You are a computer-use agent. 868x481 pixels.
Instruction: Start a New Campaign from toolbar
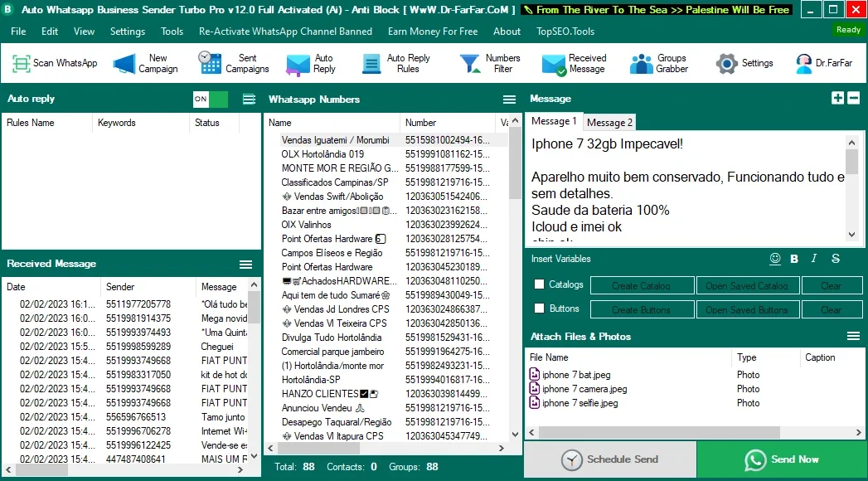[145, 63]
